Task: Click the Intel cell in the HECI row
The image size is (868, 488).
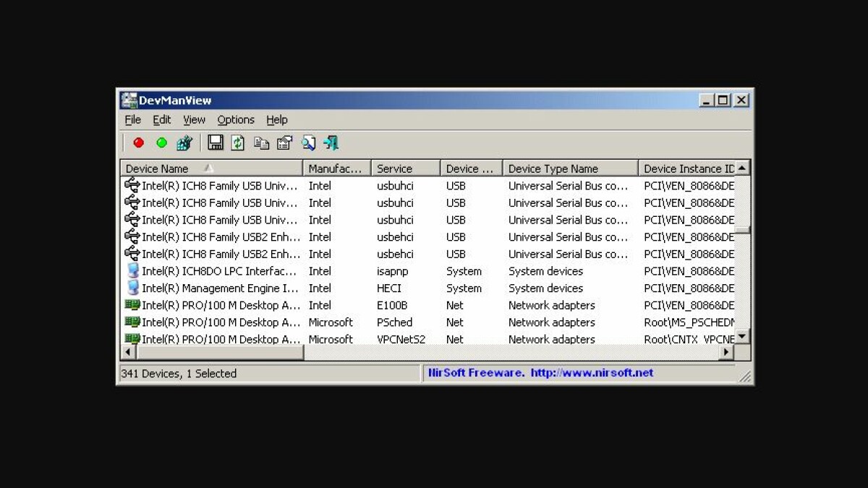Action: tap(320, 288)
